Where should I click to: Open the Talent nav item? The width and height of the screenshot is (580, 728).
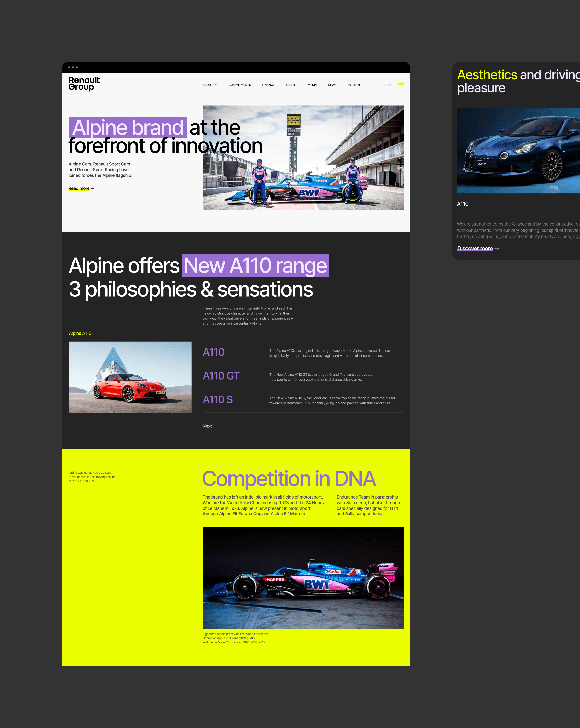(x=291, y=85)
